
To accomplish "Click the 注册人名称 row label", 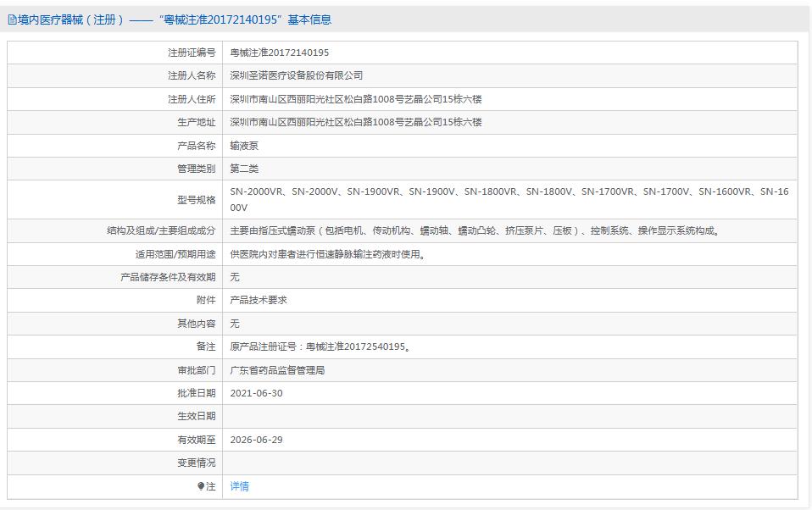I will (192, 75).
